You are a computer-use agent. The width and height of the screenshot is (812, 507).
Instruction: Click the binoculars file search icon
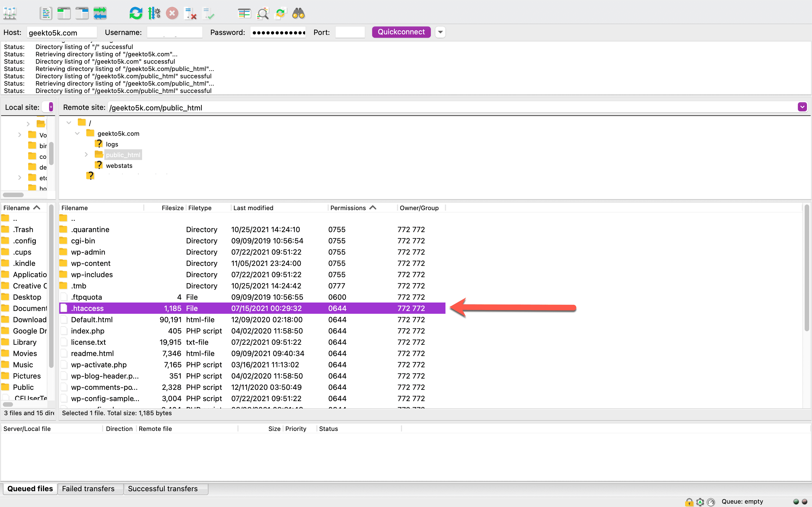(298, 14)
